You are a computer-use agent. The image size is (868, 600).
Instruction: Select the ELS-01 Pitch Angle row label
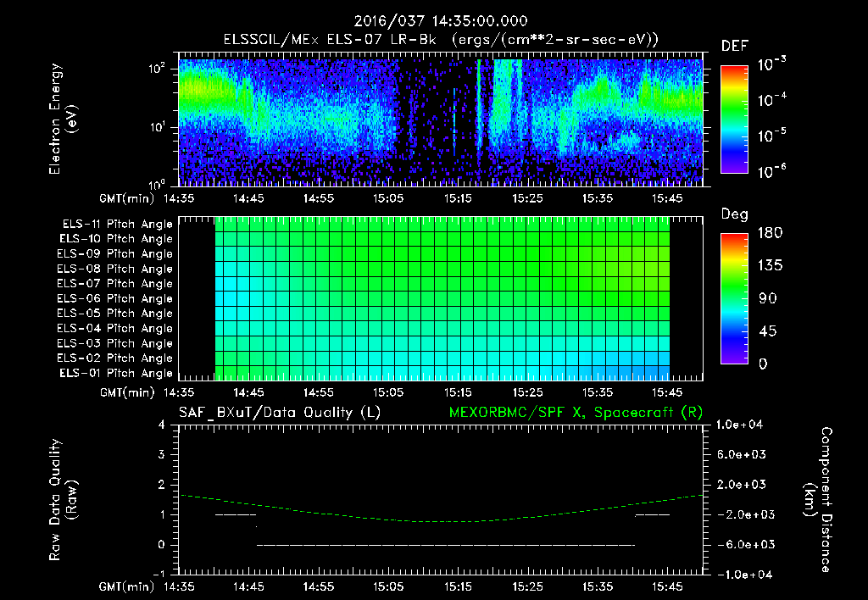coord(116,373)
